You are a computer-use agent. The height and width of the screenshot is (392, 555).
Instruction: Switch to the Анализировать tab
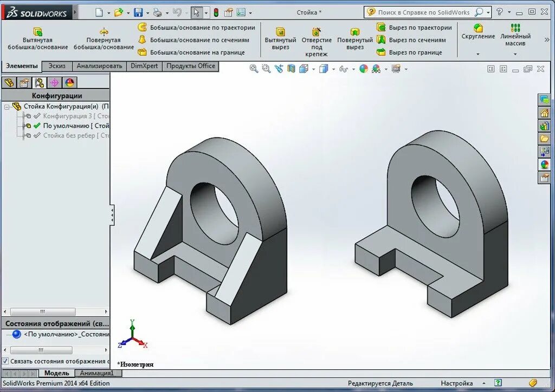coord(100,66)
